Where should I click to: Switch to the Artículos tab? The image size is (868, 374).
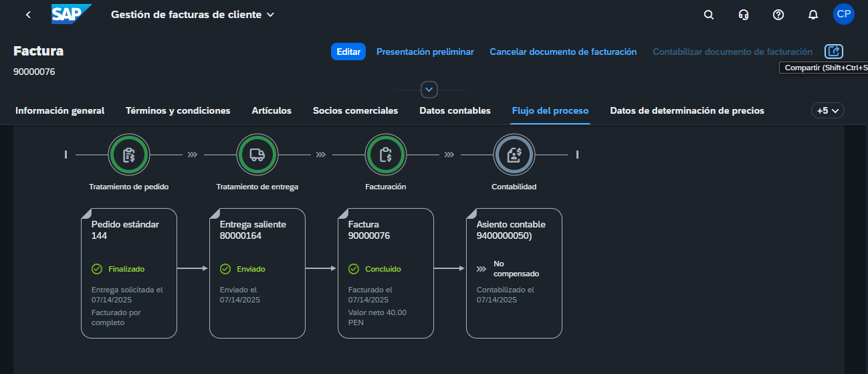(272, 111)
